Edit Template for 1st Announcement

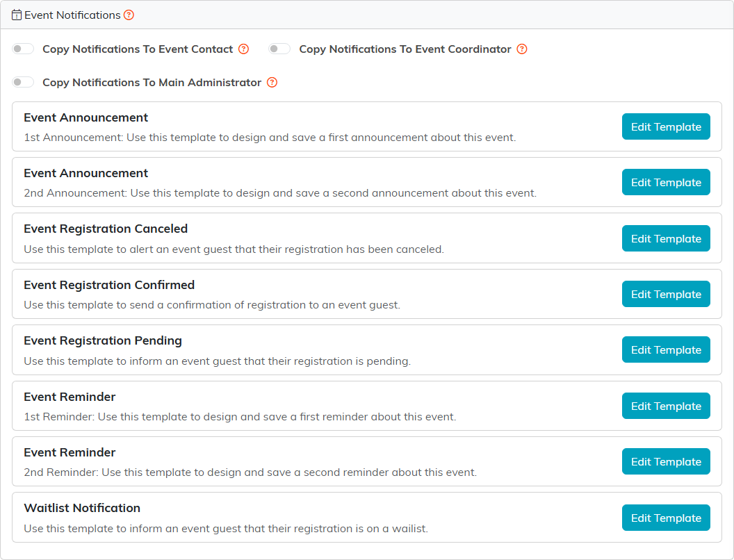(666, 126)
